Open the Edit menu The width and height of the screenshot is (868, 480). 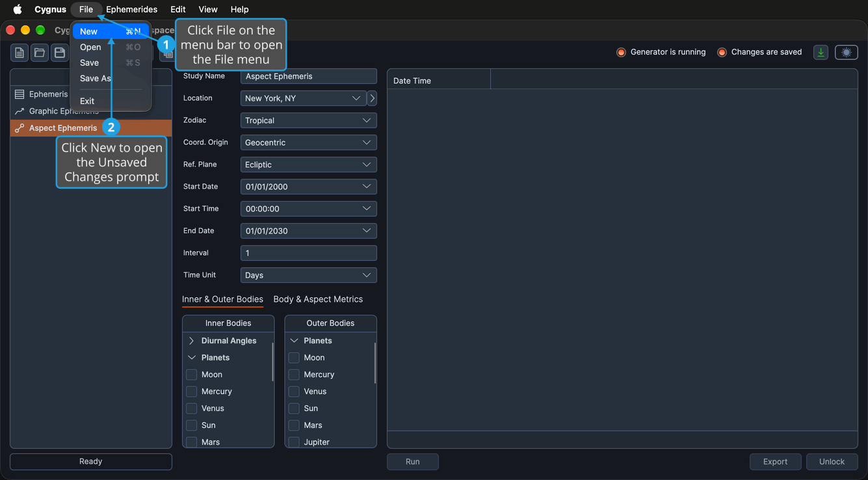(178, 9)
